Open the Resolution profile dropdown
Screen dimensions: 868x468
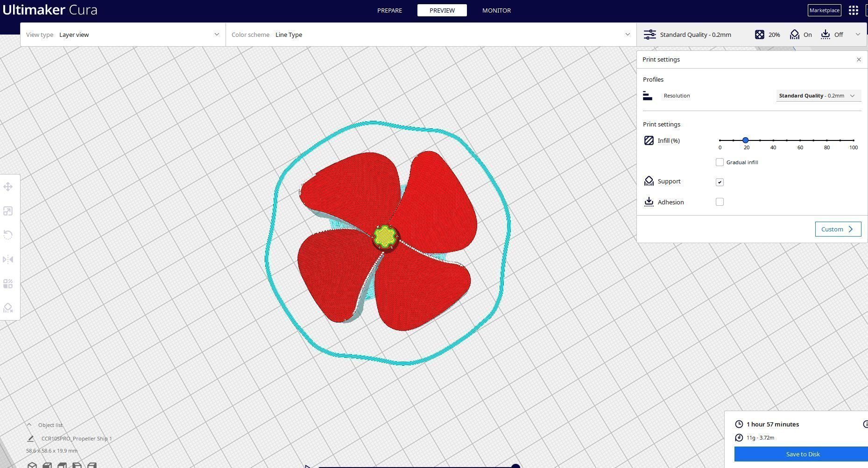coord(819,96)
